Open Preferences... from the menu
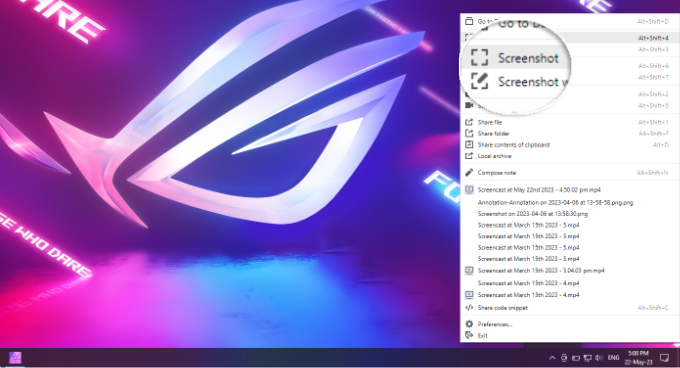 (569, 324)
